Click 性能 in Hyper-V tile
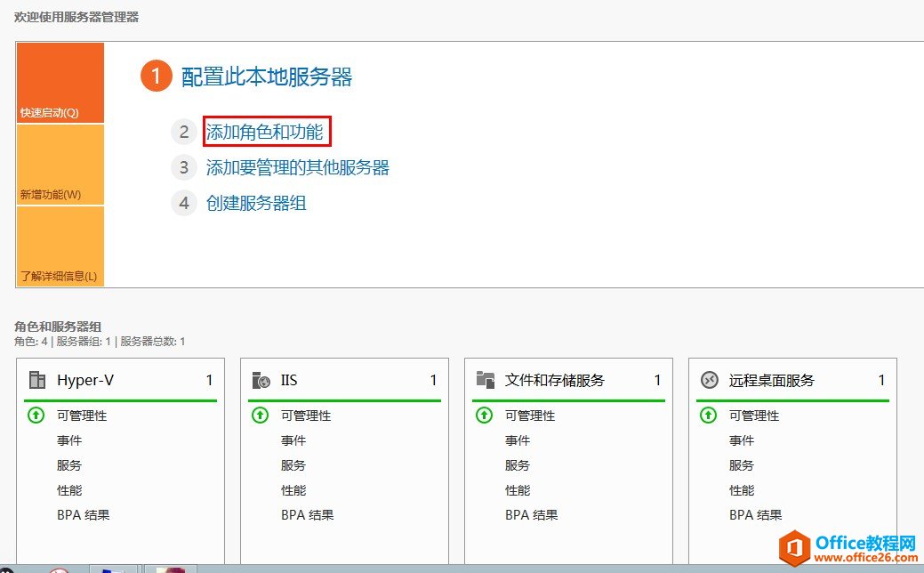 click(x=69, y=490)
